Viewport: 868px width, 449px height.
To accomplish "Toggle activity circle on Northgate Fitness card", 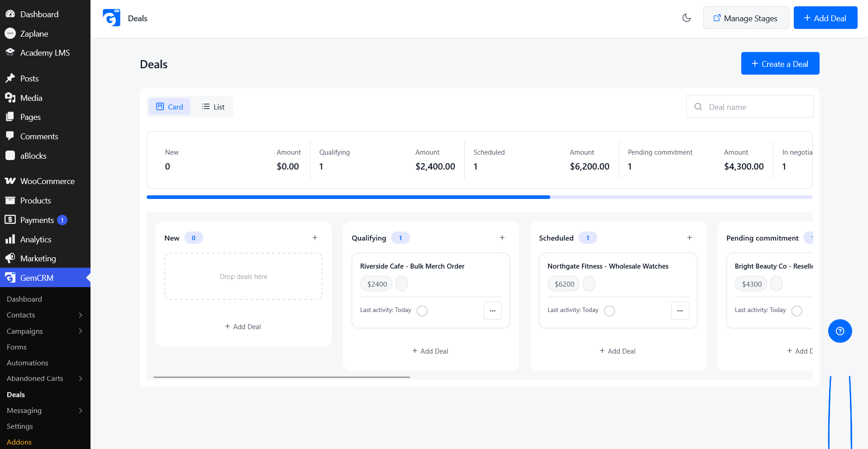I will click(x=610, y=311).
